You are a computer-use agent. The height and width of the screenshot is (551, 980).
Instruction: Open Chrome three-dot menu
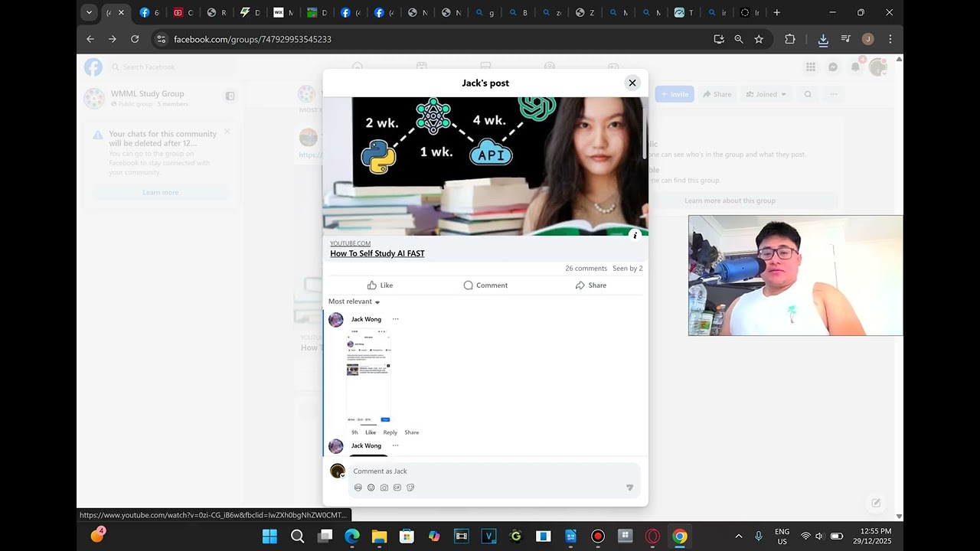click(890, 39)
